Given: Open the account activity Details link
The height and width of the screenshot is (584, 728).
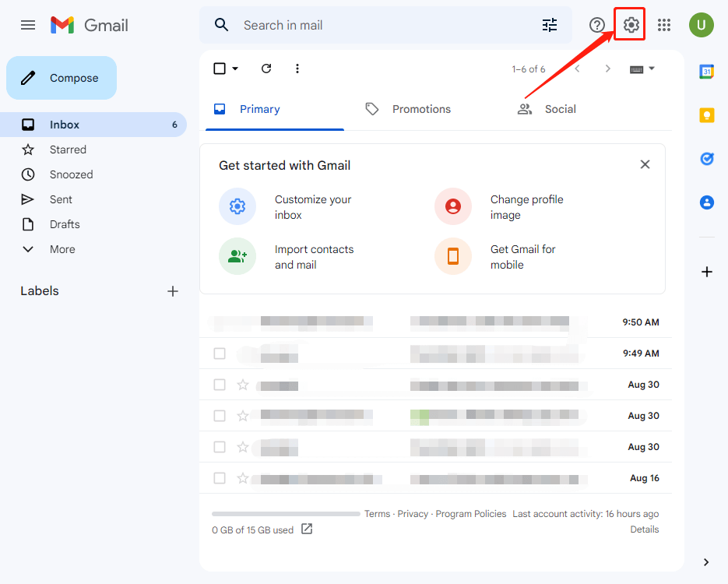Looking at the screenshot, I should point(644,529).
